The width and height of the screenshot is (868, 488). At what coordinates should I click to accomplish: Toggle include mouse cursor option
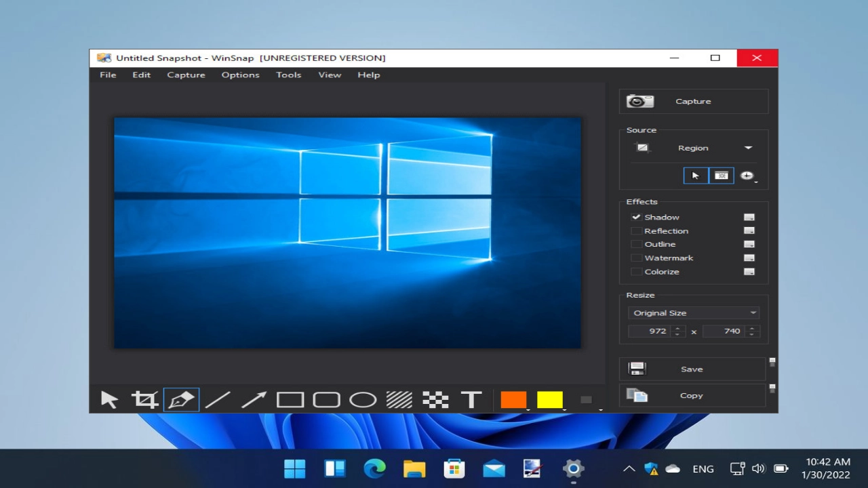coord(696,176)
